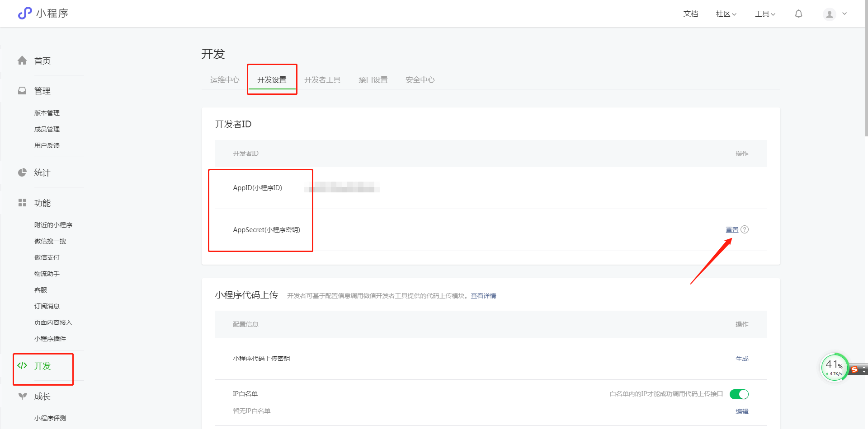Open 订阅消息 in sidebar
This screenshot has width=868, height=429.
pyautogui.click(x=47, y=306)
